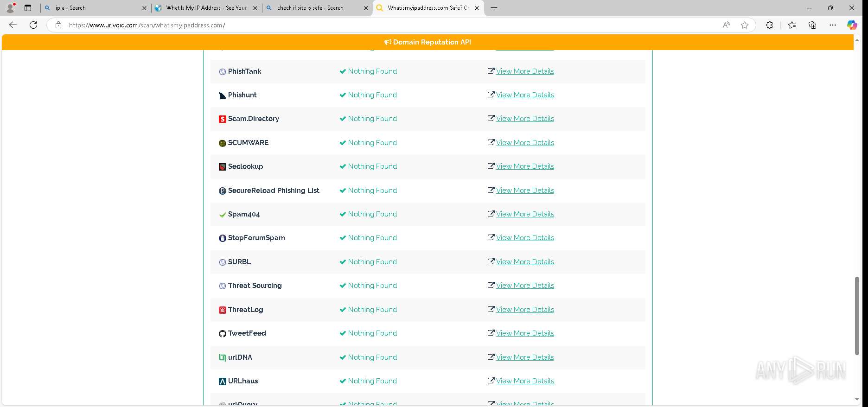This screenshot has width=868, height=407.
Task: Open View More Details for TweetFeed
Action: (x=525, y=333)
